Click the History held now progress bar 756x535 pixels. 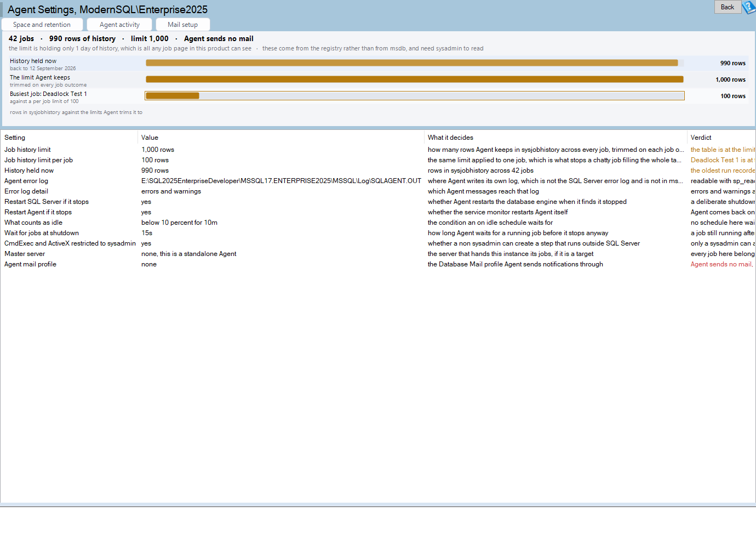(x=415, y=63)
